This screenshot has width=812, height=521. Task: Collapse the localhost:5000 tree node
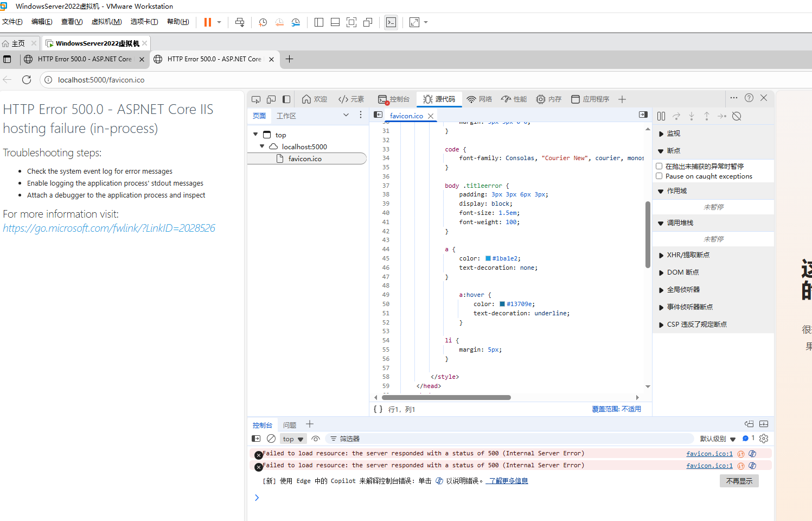(262, 146)
